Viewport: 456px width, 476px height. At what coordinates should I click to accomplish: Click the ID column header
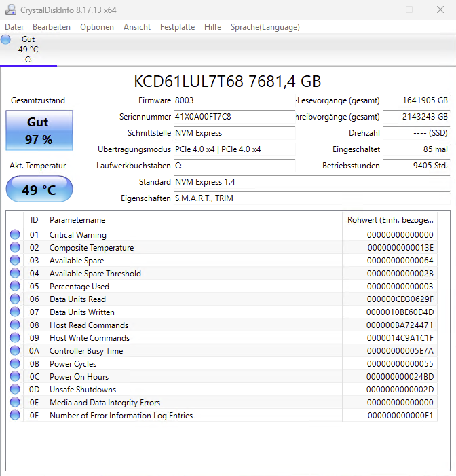point(35,220)
